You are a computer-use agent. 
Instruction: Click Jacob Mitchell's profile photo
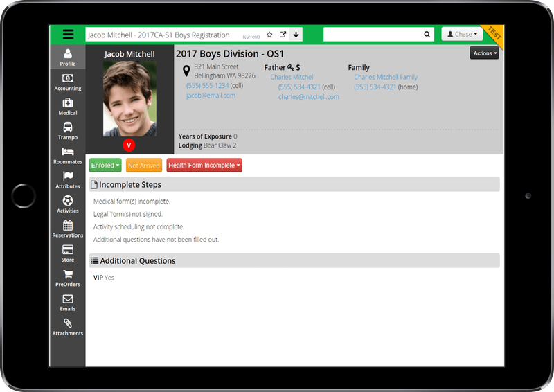point(129,99)
